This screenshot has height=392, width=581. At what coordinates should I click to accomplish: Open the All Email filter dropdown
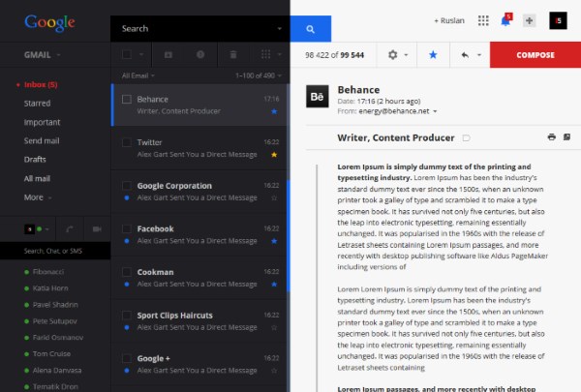pyautogui.click(x=138, y=75)
